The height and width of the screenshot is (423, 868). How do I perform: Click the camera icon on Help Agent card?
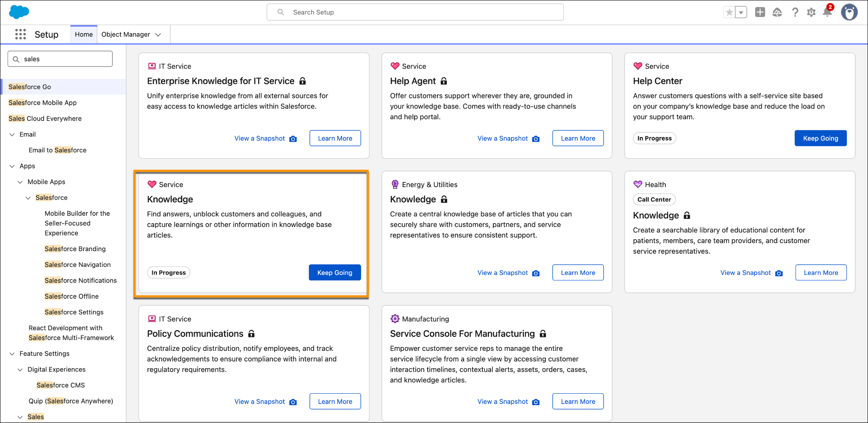pyautogui.click(x=536, y=139)
